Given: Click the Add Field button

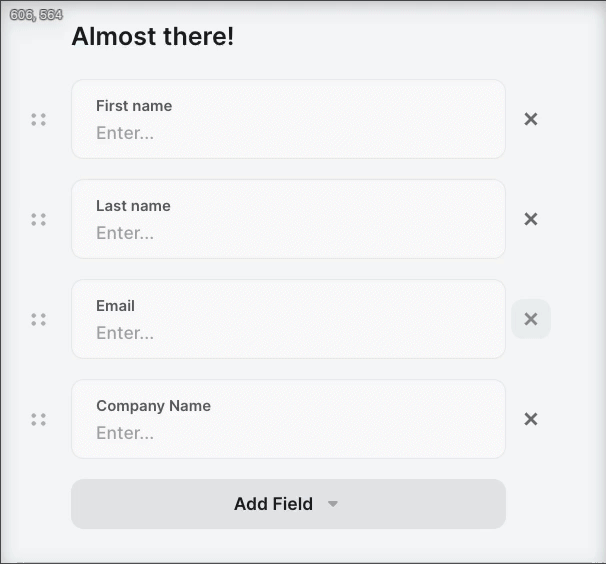Looking at the screenshot, I should (x=273, y=504).
